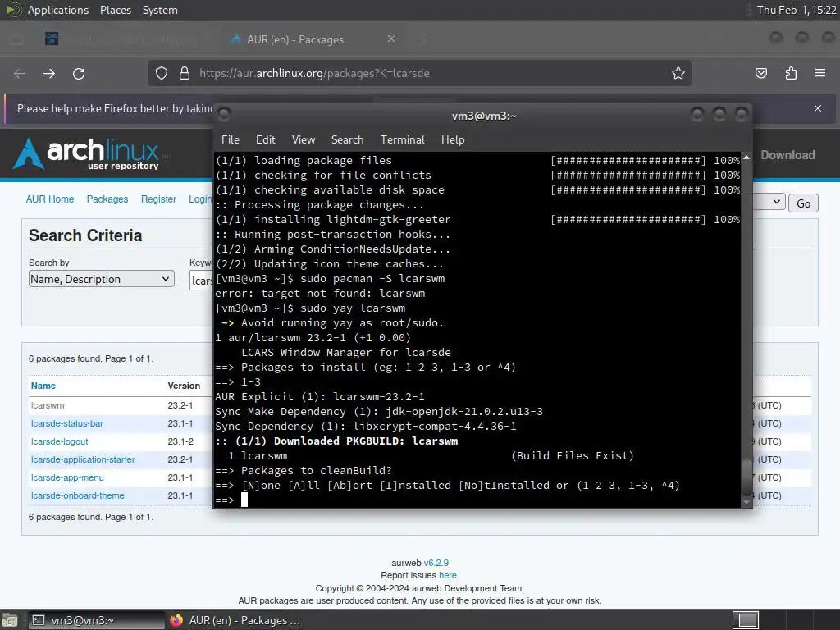Click the terminal scrollbar up arrow

(746, 157)
